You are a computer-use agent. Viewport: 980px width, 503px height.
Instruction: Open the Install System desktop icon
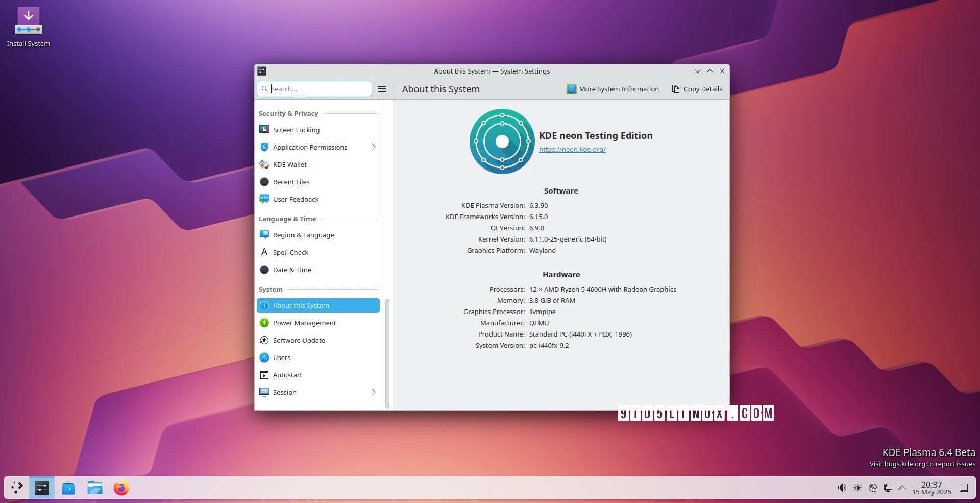[x=29, y=28]
